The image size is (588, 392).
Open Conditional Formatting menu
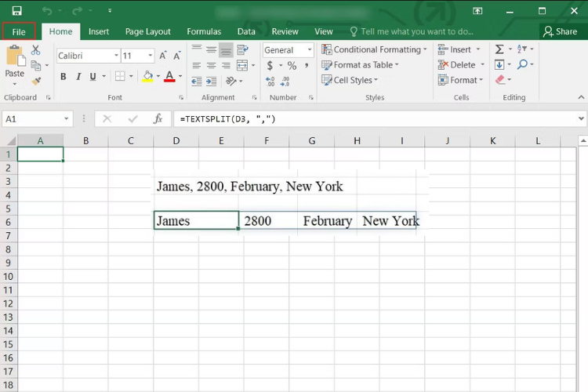tap(374, 49)
